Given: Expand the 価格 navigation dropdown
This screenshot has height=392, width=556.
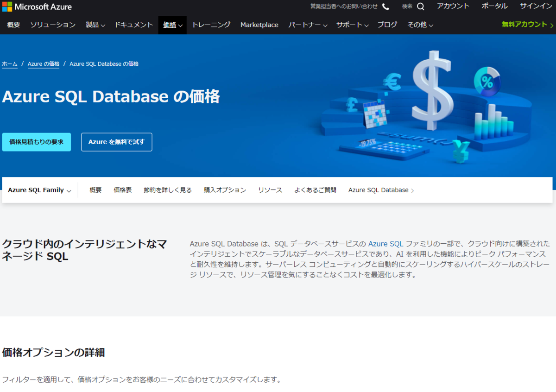Looking at the screenshot, I should [x=172, y=25].
